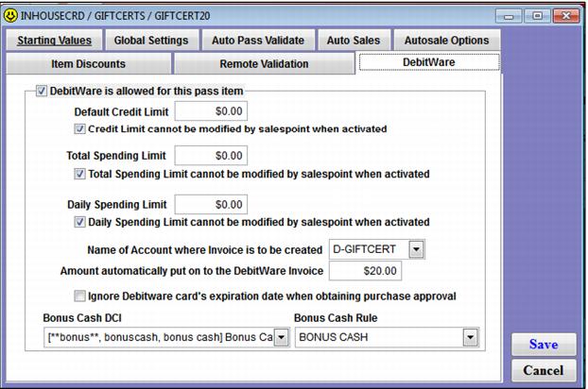Select the Auto Pass Validate tab
The image size is (588, 389).
pos(258,41)
